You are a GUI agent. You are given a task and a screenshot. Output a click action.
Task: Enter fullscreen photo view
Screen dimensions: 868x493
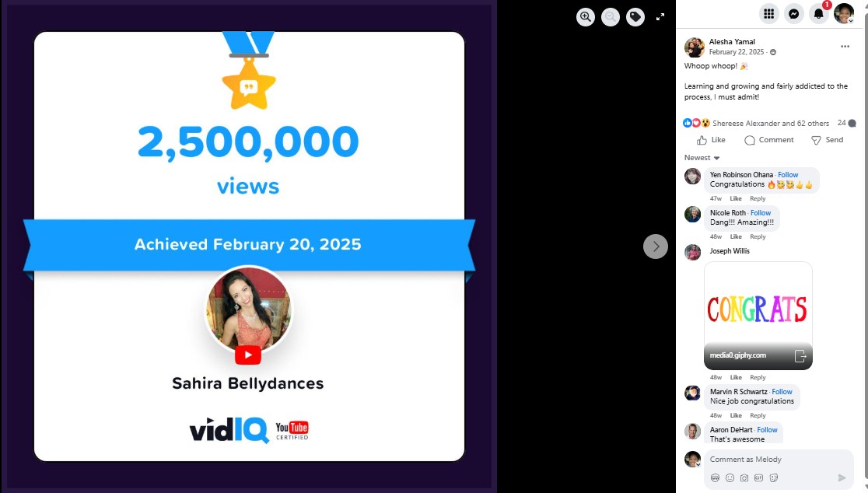(x=660, y=16)
